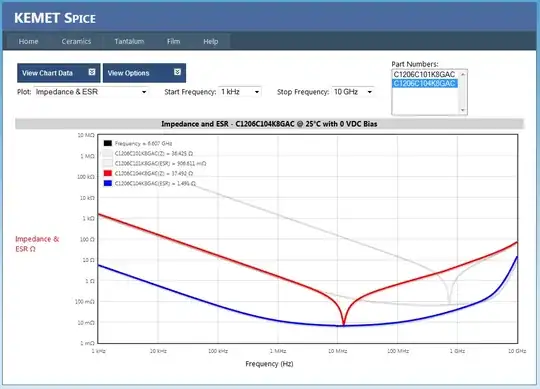
Task: Open the Stop Frequency dropdown
Action: click(353, 92)
